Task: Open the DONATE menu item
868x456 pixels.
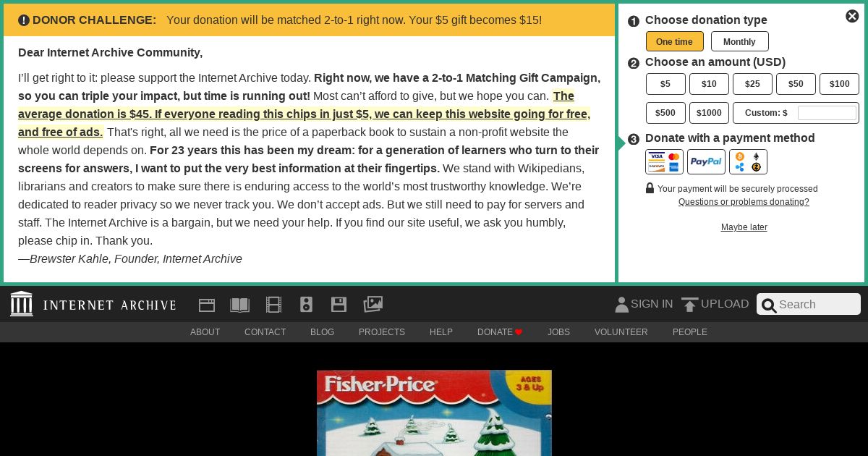Action: point(495,332)
